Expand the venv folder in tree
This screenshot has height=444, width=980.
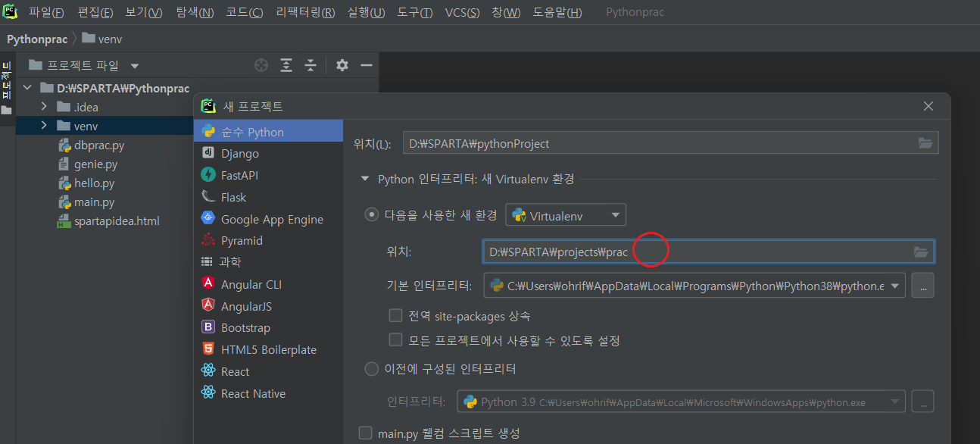44,126
